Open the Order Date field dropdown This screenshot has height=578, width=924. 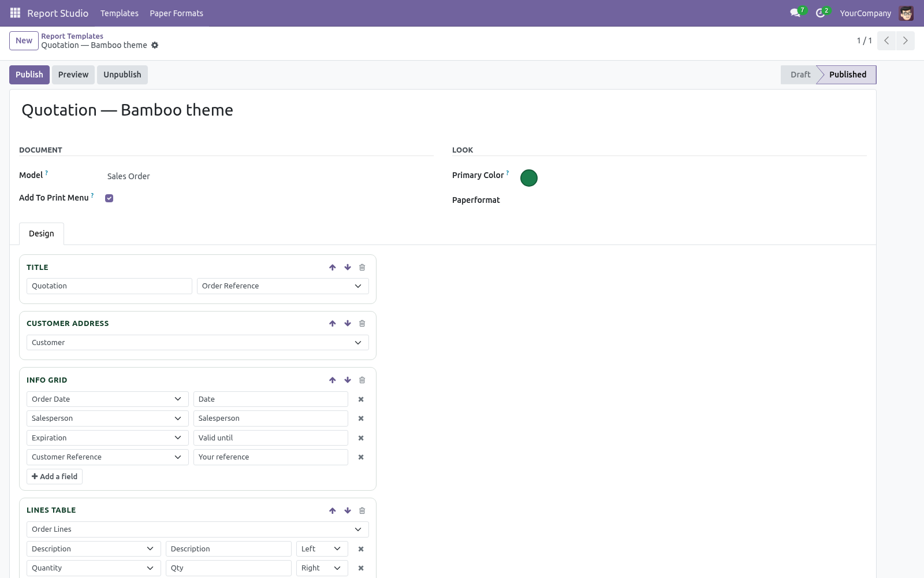107,399
